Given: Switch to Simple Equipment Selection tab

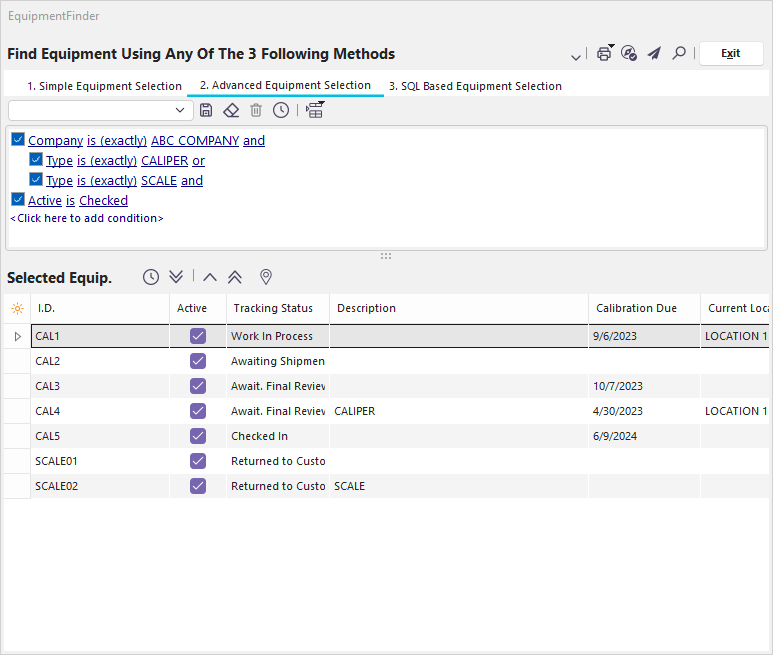Looking at the screenshot, I should pyautogui.click(x=104, y=86).
